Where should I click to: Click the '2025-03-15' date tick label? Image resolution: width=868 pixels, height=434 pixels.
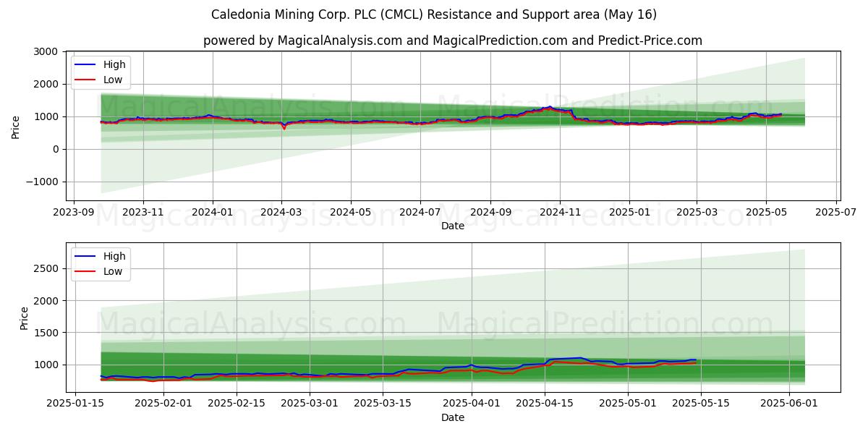point(383,405)
